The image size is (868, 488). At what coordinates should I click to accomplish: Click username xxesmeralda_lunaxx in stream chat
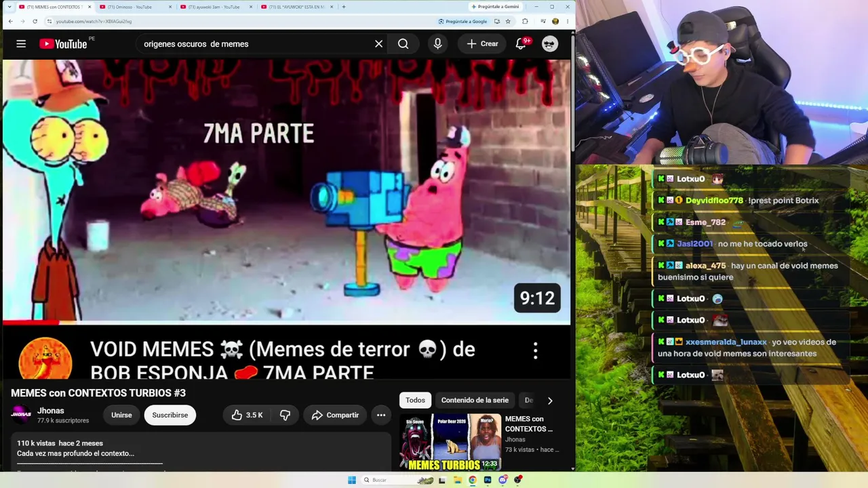726,342
